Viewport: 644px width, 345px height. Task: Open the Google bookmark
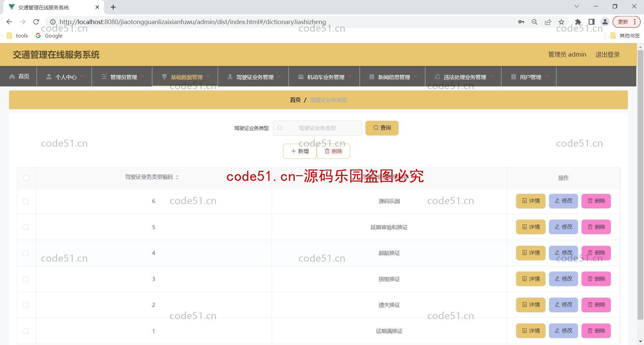[49, 36]
